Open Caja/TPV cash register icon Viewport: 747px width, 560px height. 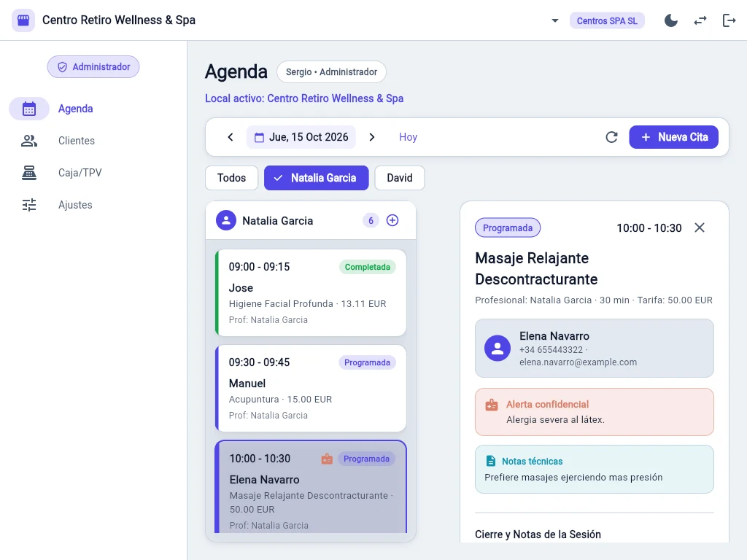29,172
